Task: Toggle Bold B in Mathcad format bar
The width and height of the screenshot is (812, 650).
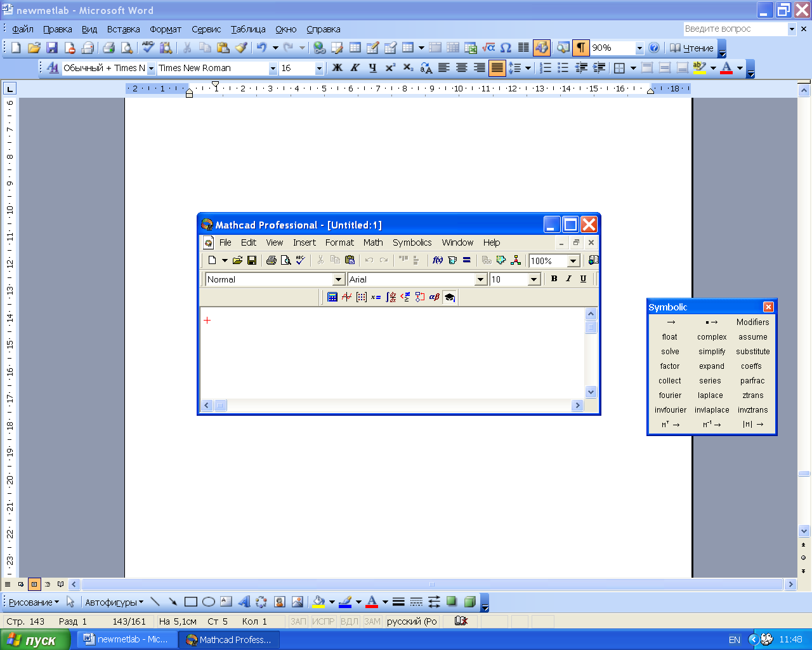Action: click(x=554, y=279)
